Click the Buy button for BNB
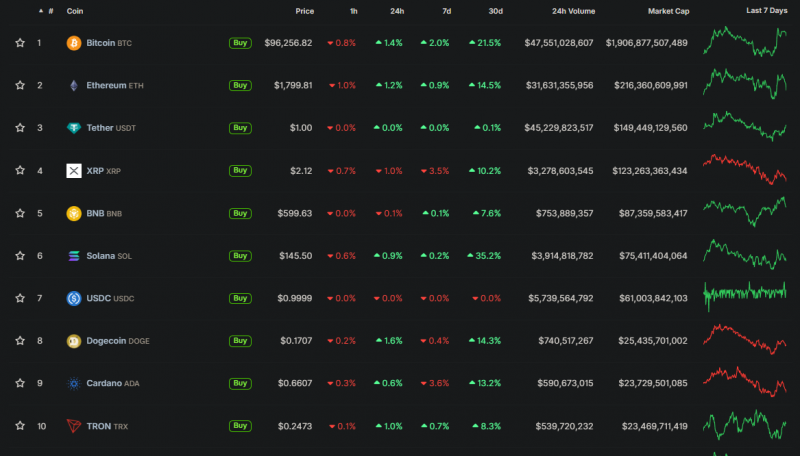 coord(240,213)
